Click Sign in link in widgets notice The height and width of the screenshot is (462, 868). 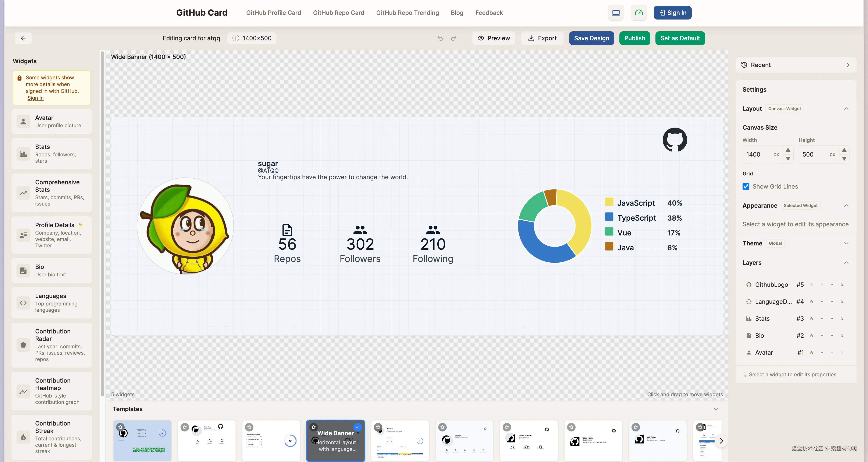point(35,98)
